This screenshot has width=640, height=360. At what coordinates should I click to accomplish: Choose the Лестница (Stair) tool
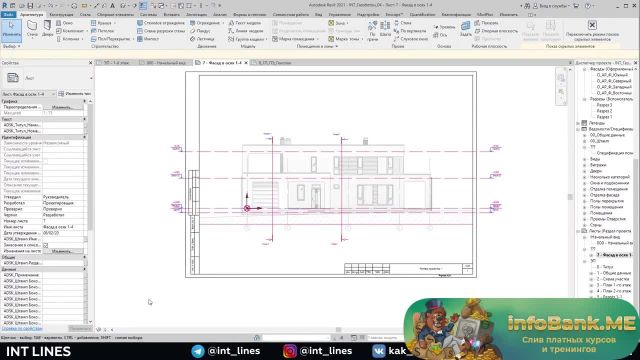[x=202, y=39]
